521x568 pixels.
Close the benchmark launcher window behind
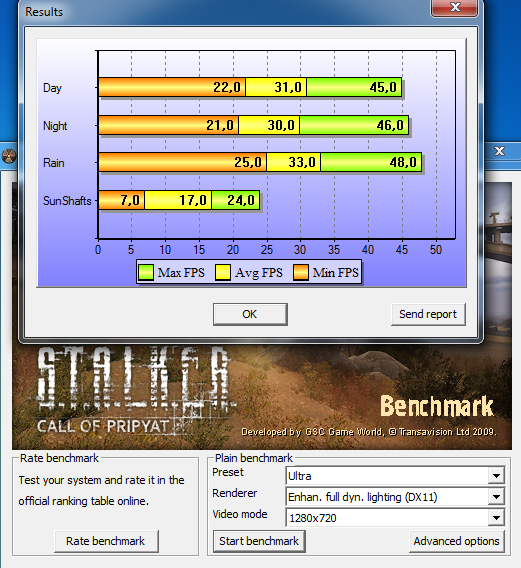pyautogui.click(x=499, y=151)
